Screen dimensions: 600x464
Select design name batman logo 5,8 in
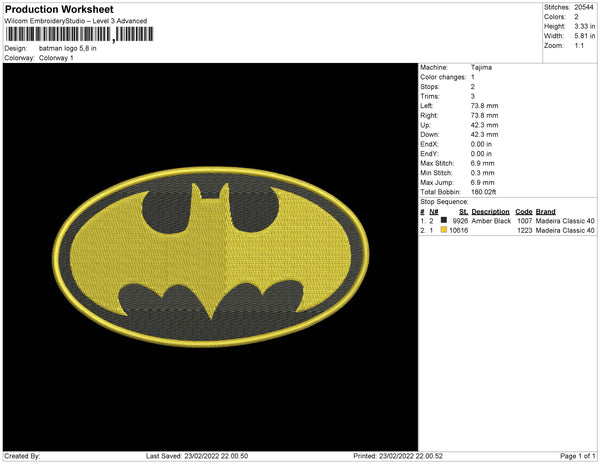tap(67, 49)
